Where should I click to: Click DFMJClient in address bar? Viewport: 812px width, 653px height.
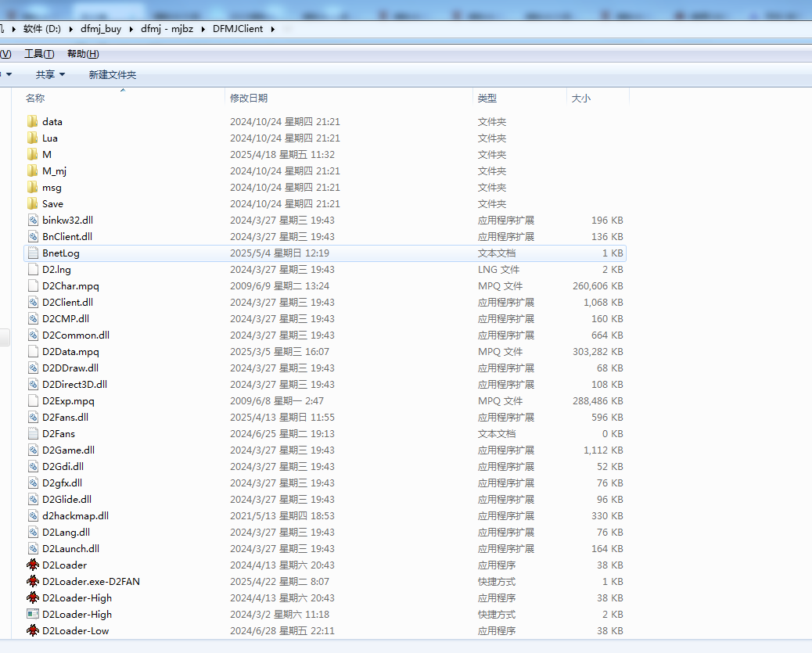coord(238,29)
